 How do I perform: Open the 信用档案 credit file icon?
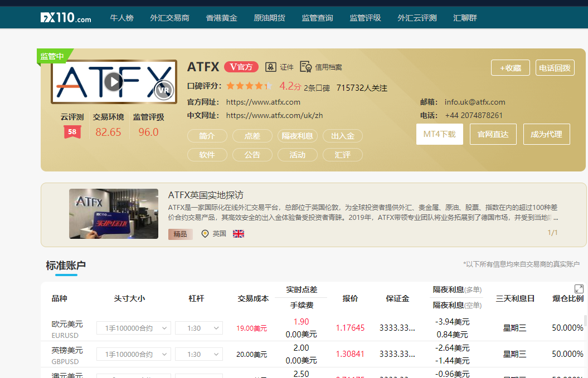(x=305, y=67)
